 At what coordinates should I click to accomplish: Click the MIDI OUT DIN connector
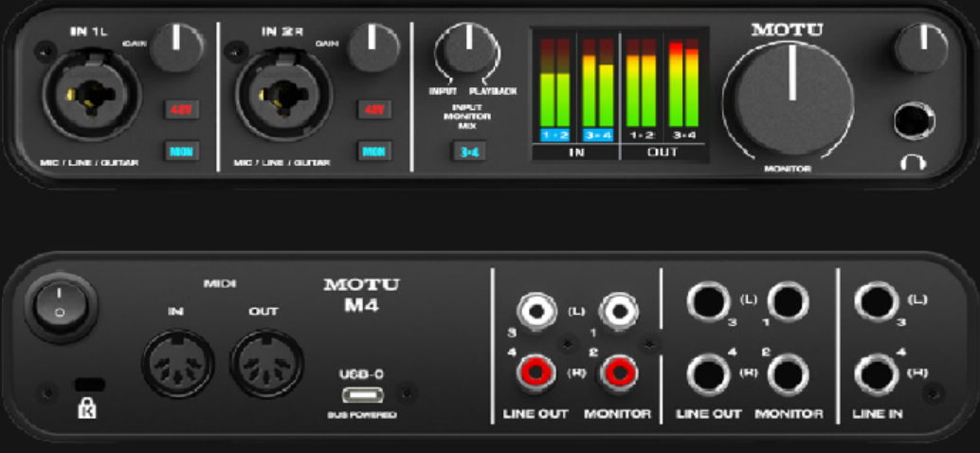coord(267,364)
